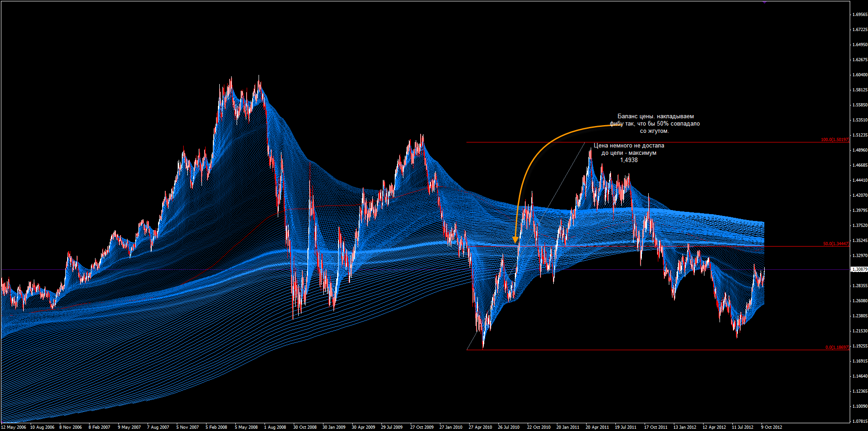Click the 1.28355 price scale value

pos(860,286)
